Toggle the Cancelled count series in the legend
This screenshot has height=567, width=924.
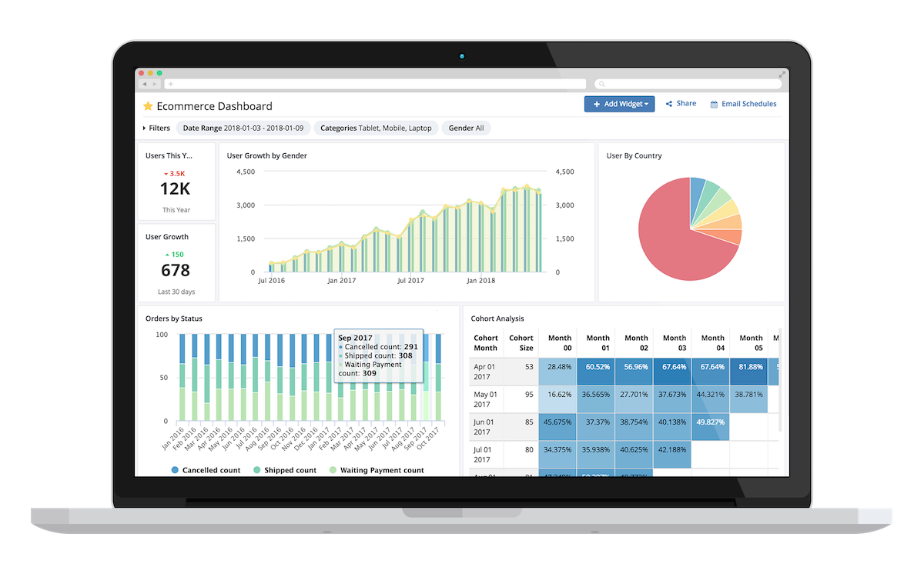210,469
